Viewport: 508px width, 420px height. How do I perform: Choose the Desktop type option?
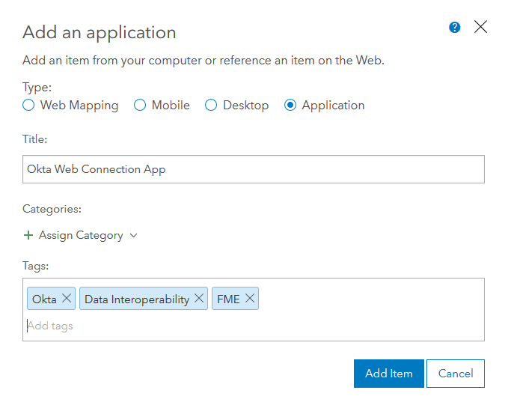pyautogui.click(x=211, y=105)
